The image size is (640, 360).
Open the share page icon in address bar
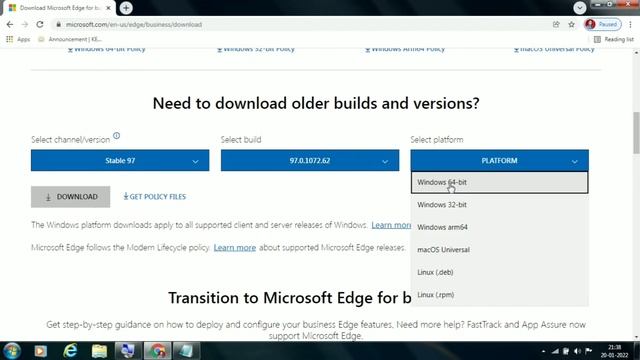556,24
